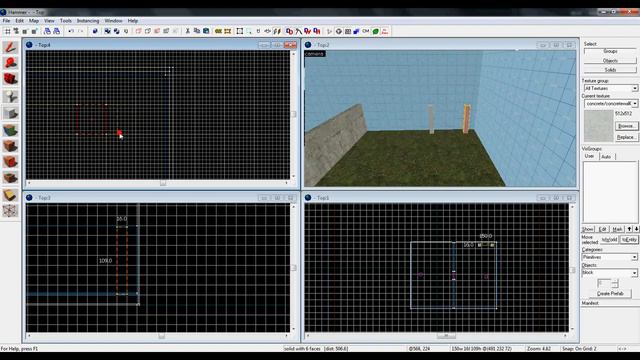The width and height of the screenshot is (640, 360).
Task: Select the Magnify tool
Action: (10, 63)
